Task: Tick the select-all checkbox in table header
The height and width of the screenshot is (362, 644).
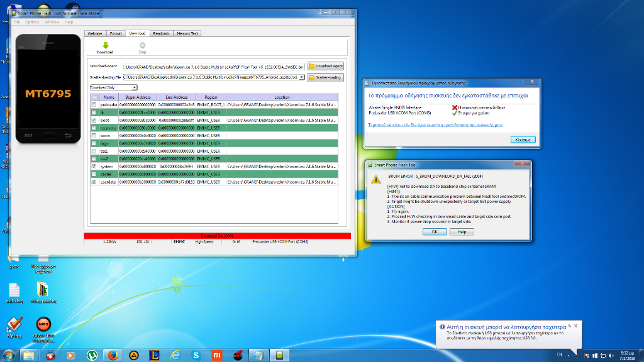Action: [x=94, y=97]
